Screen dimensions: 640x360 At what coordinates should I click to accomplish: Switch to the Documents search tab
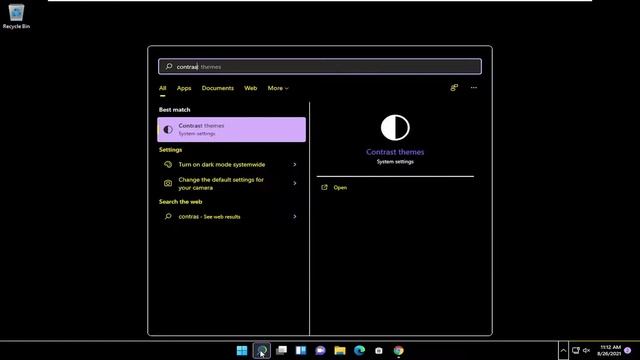[x=218, y=88]
